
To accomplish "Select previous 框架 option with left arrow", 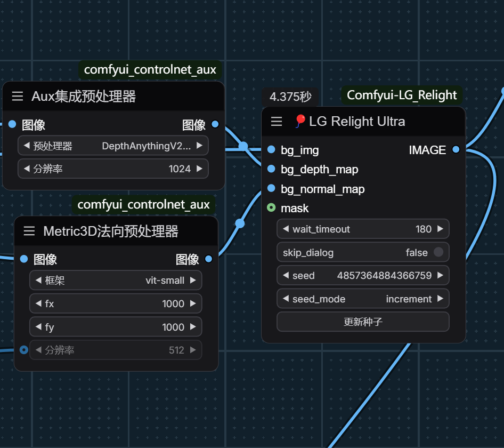I will [38, 280].
